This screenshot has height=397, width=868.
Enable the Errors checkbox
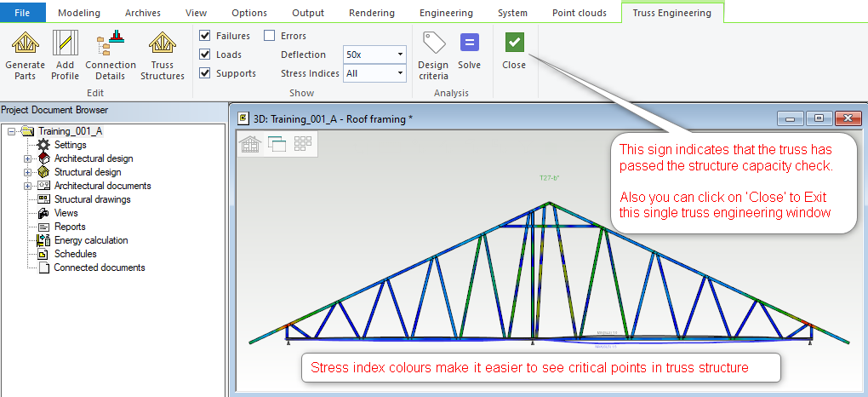pos(270,36)
